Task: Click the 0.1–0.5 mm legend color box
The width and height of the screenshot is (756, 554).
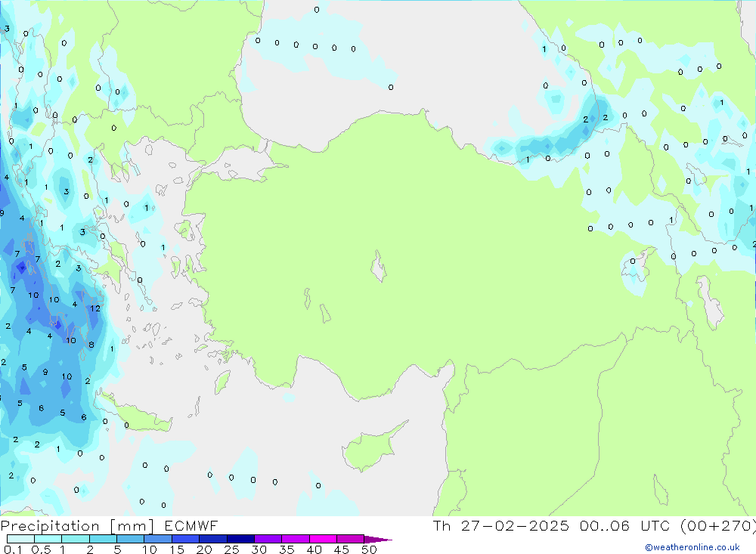Action: (x=20, y=539)
